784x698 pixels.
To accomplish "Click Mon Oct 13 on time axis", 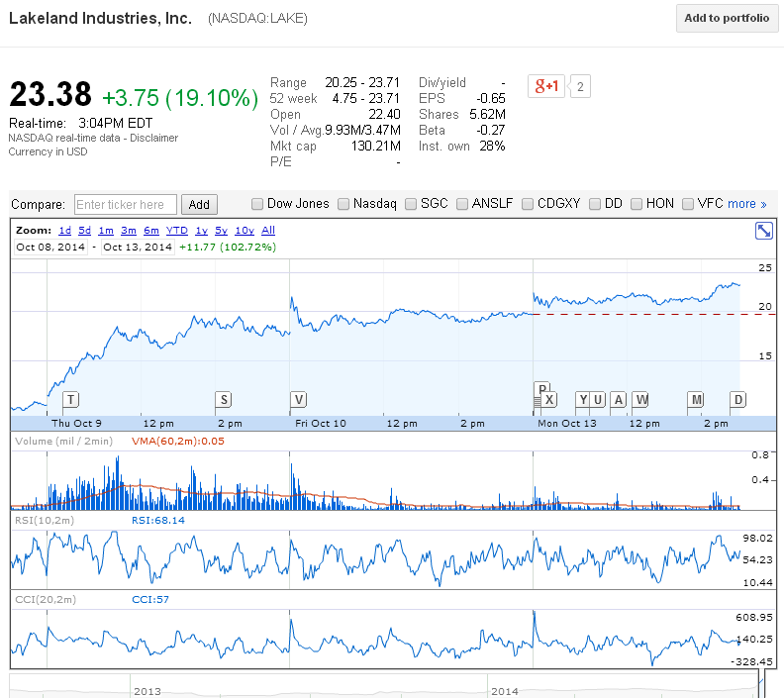I will click(x=567, y=424).
